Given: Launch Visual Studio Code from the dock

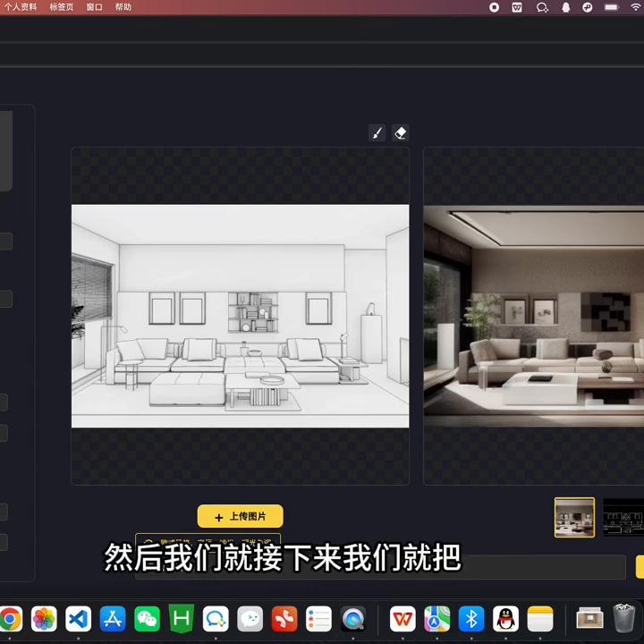Looking at the screenshot, I should point(78,619).
